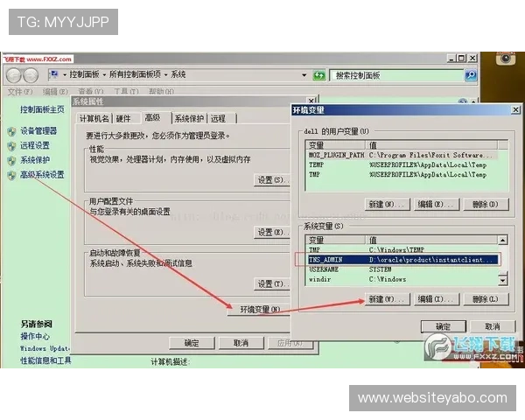Switch to the 系统保护 tab
Viewport: 525px width, 420px height.
pos(189,119)
